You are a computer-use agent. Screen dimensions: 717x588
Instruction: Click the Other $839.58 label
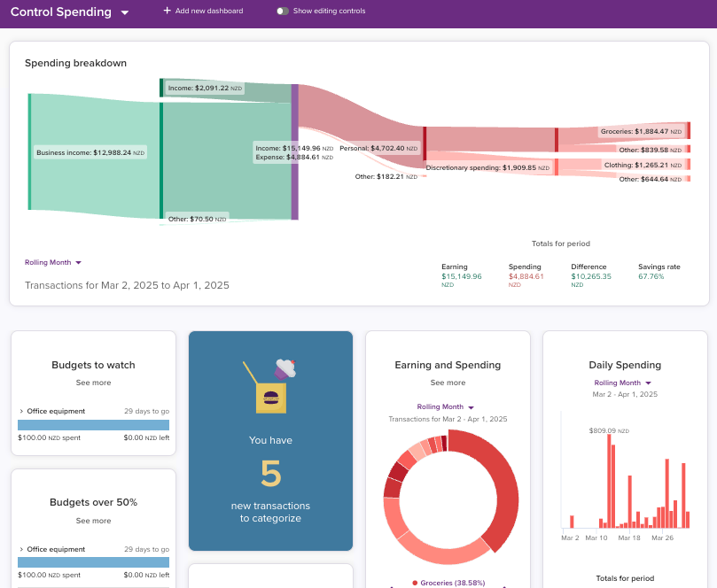(x=651, y=150)
